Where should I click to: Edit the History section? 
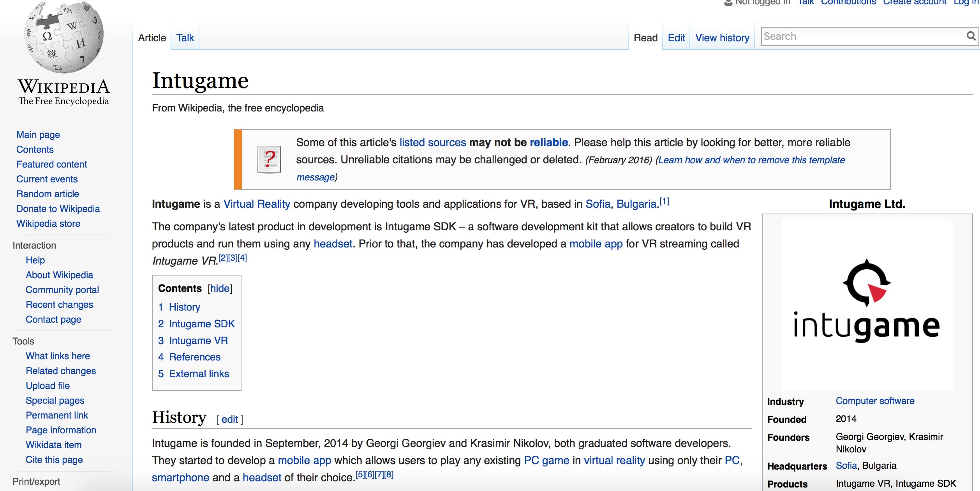pos(230,419)
